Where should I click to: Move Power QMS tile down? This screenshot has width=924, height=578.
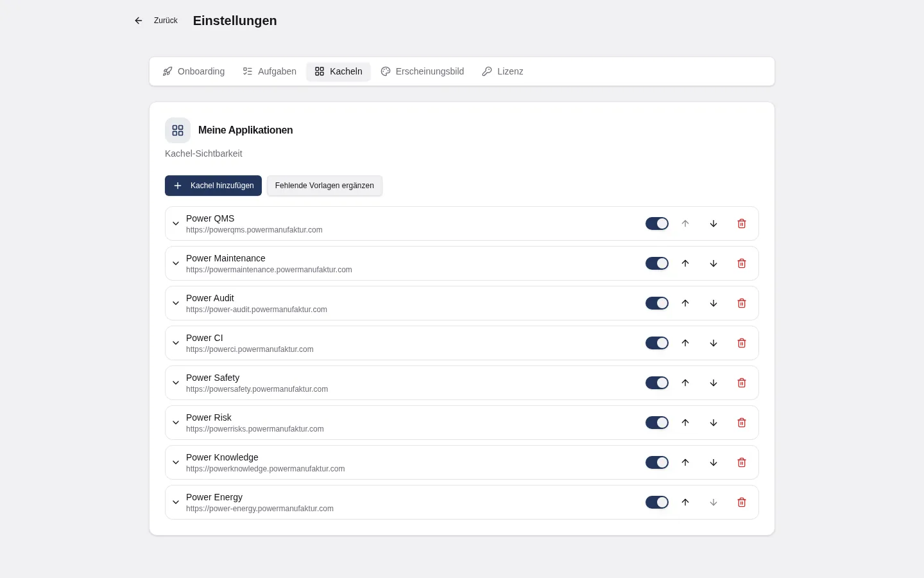point(714,223)
